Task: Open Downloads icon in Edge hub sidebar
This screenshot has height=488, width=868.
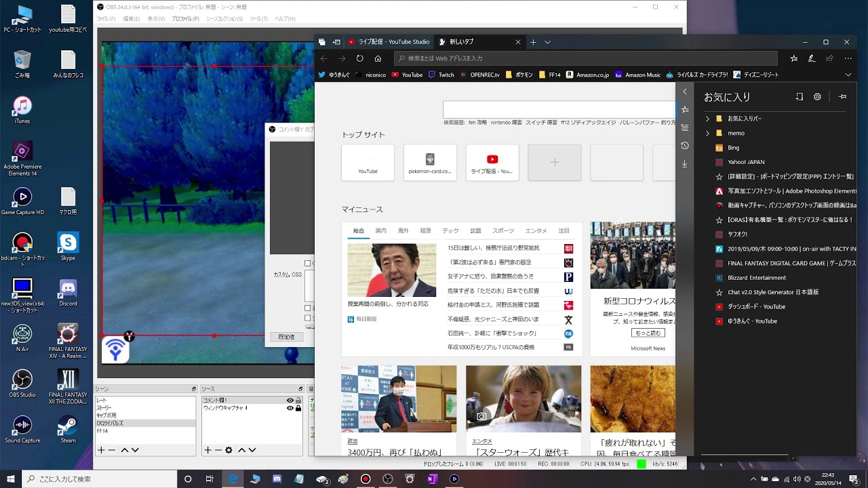Action: coord(685,164)
